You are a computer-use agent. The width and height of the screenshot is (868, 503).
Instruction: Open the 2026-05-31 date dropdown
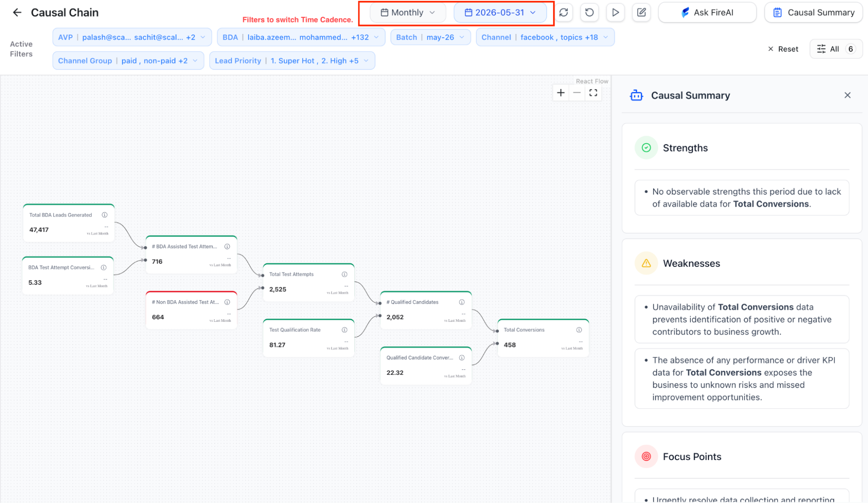[x=500, y=13]
